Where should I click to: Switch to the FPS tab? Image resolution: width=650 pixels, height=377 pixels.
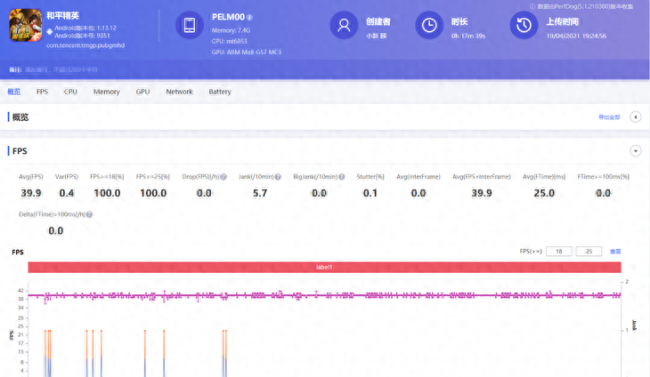(42, 92)
